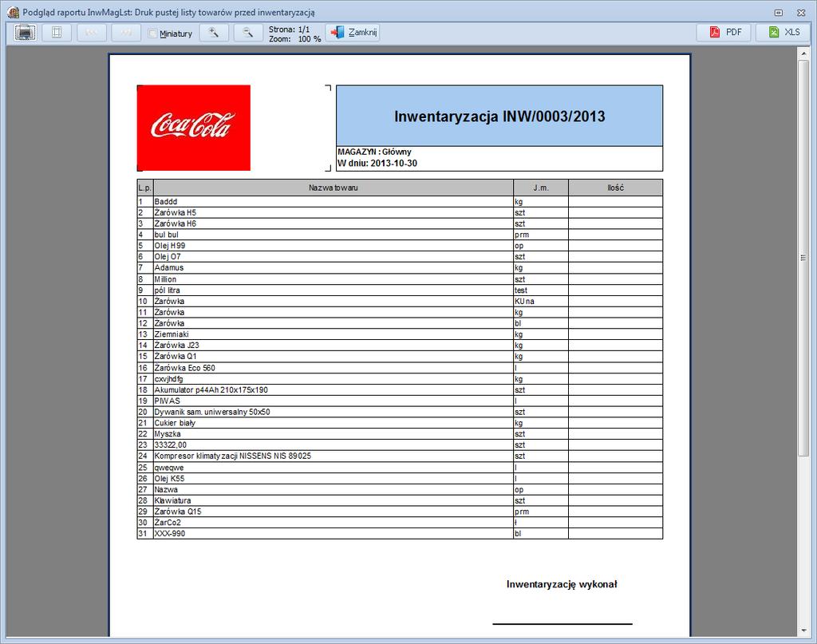Click the 'MAGAZYN : Główny' line
The image size is (817, 644).
pyautogui.click(x=374, y=152)
